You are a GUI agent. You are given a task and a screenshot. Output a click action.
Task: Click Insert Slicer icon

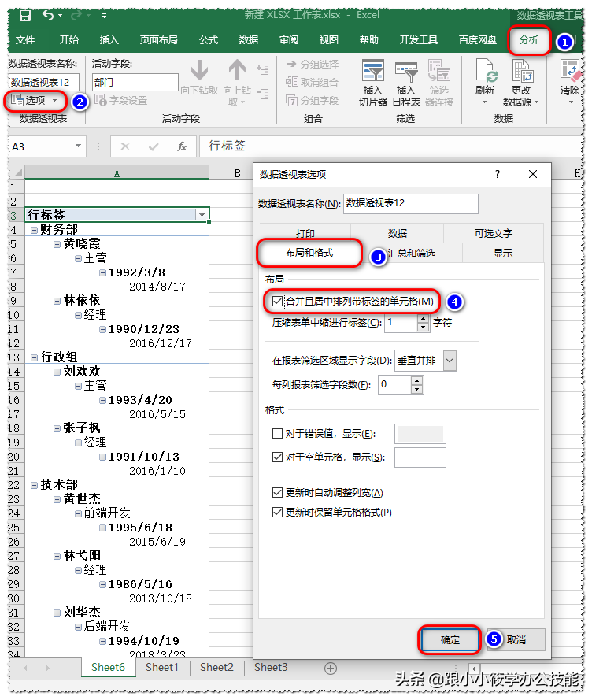pyautogui.click(x=373, y=72)
